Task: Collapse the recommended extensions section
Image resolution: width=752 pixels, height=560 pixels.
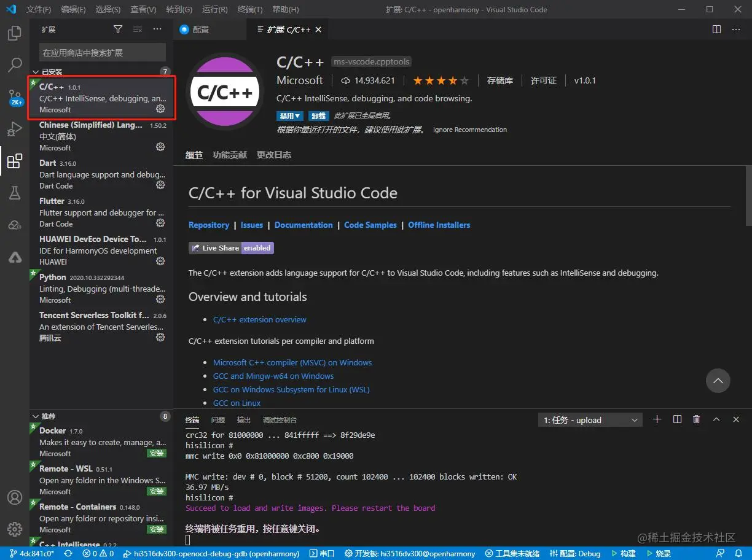Action: [x=36, y=416]
